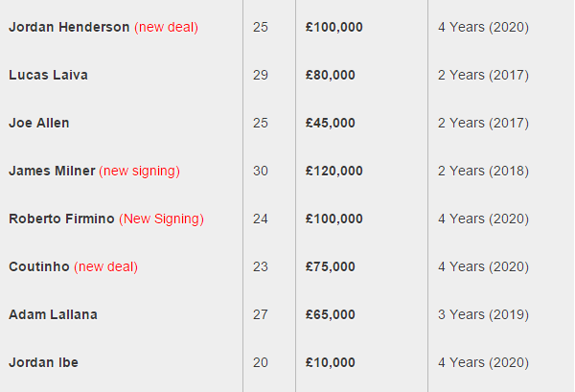The height and width of the screenshot is (392, 575).
Task: Click the £120,000 wage value
Action: [334, 171]
